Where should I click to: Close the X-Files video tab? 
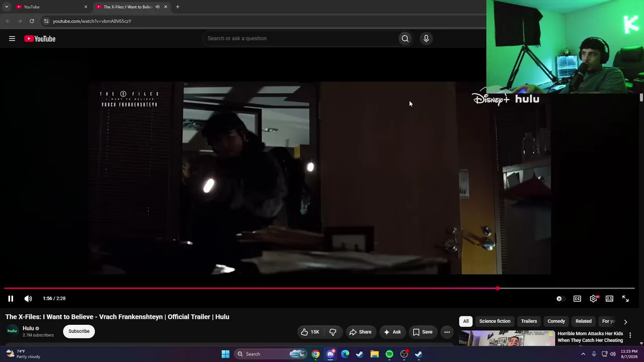(x=166, y=7)
